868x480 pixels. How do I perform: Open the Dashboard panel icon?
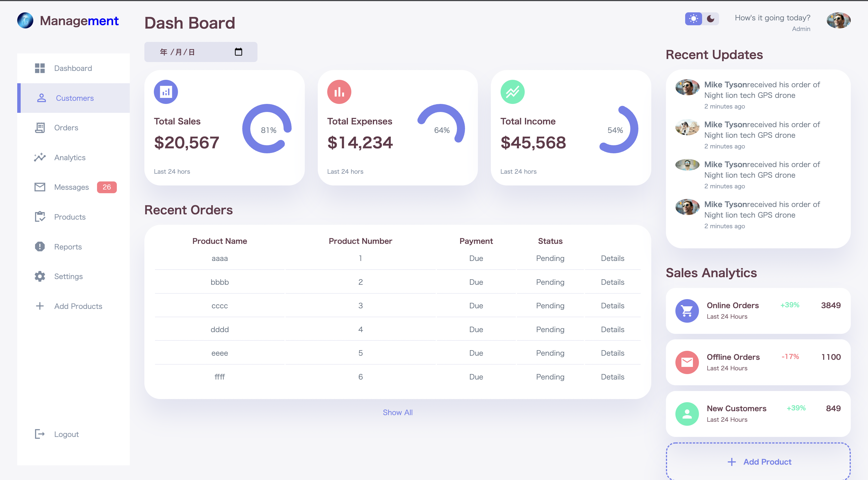(40, 68)
